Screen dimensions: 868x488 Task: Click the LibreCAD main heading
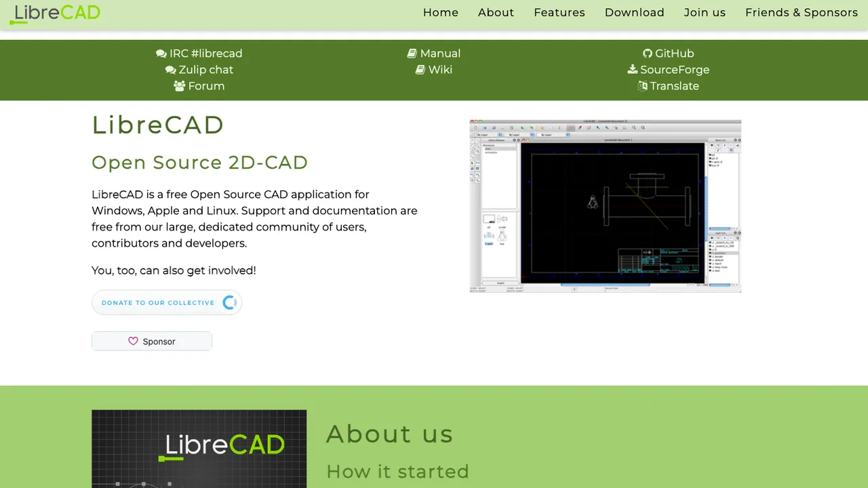tap(158, 125)
